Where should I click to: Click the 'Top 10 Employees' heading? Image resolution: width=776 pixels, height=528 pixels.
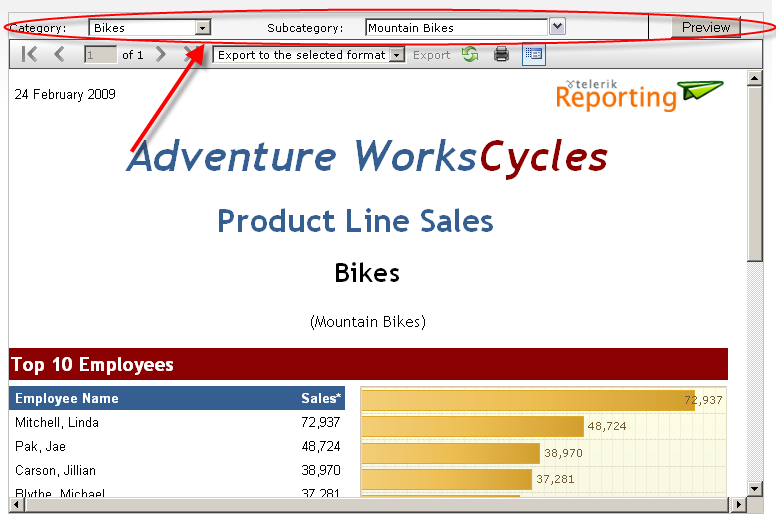[93, 364]
